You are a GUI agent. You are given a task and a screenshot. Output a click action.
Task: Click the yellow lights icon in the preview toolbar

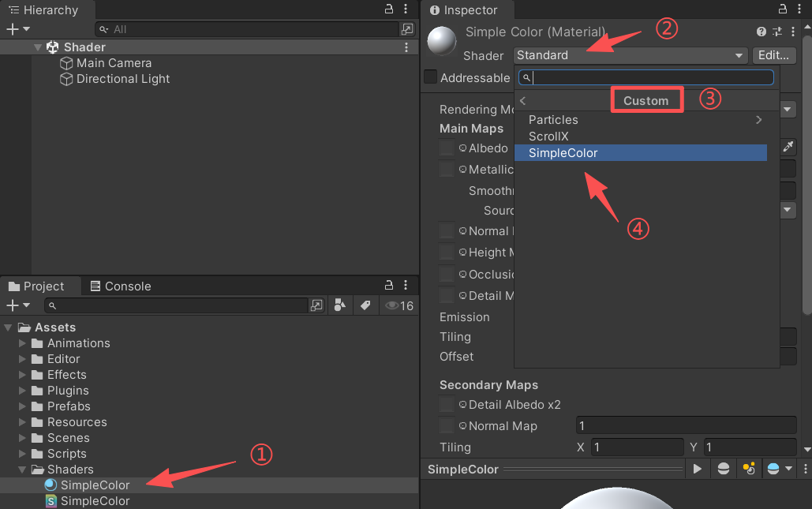[x=748, y=468]
